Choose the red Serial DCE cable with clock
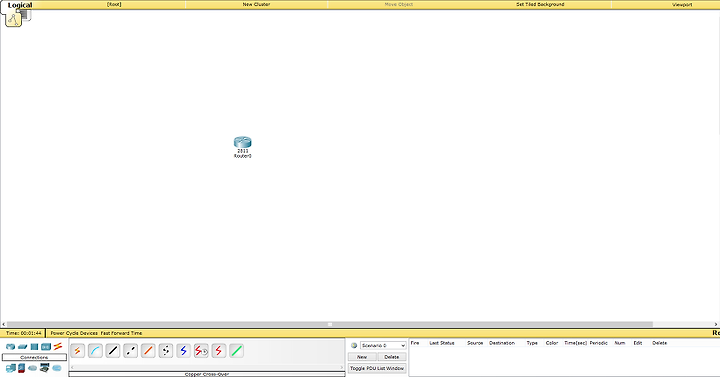This screenshot has height=377, width=720. 201,351
